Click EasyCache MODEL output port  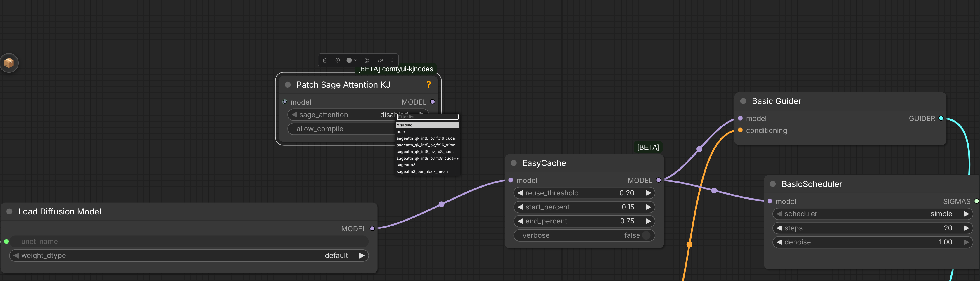[658, 180]
